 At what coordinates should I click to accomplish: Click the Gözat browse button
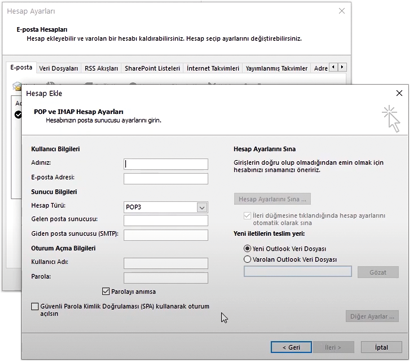coord(378,272)
